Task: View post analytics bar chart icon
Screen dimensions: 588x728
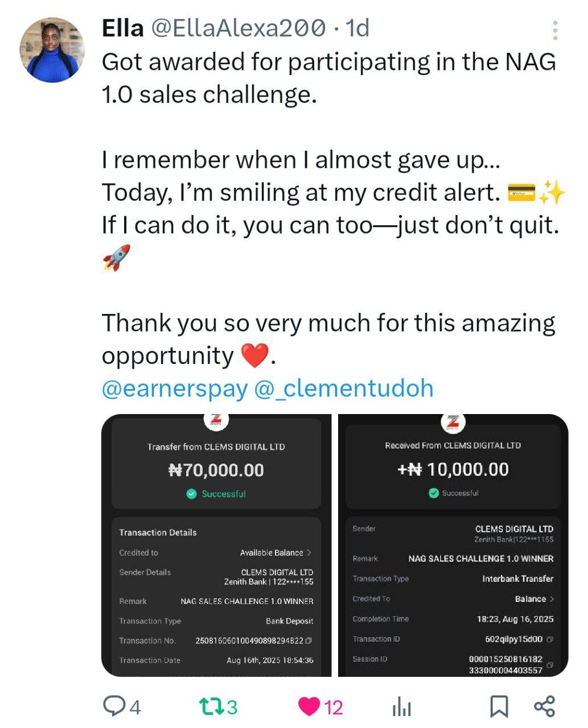Action: [401, 707]
